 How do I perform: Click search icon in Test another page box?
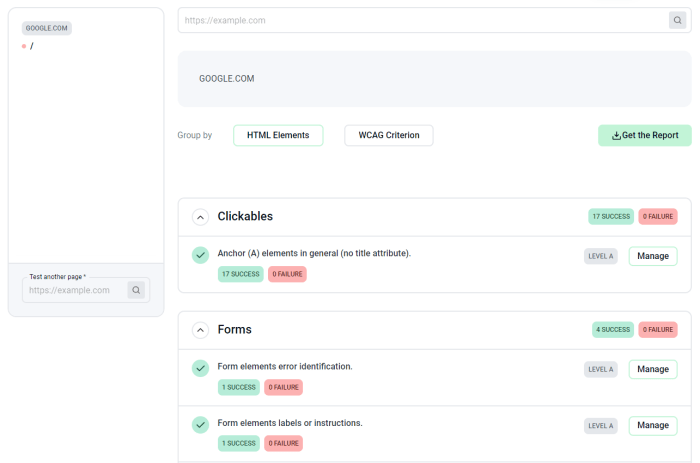[x=136, y=290]
